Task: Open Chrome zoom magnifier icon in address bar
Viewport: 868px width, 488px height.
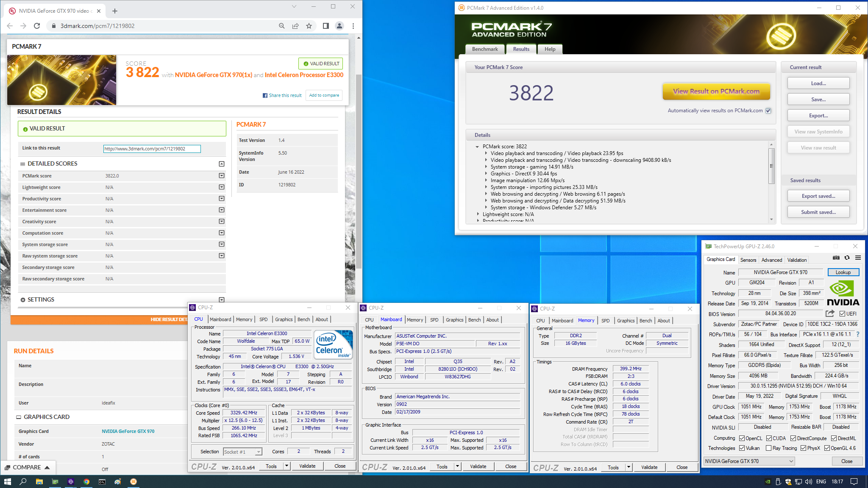Action: click(282, 26)
